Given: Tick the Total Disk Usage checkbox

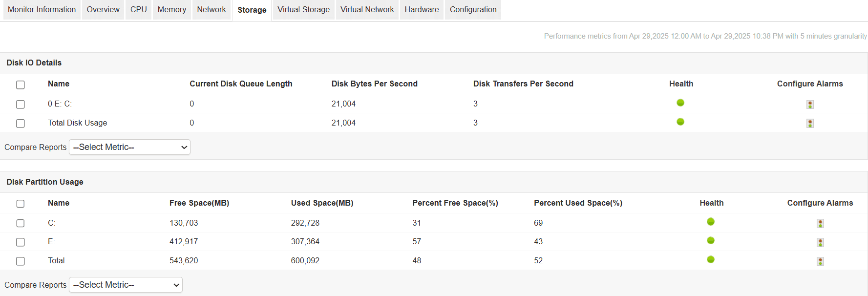Looking at the screenshot, I should click(21, 124).
